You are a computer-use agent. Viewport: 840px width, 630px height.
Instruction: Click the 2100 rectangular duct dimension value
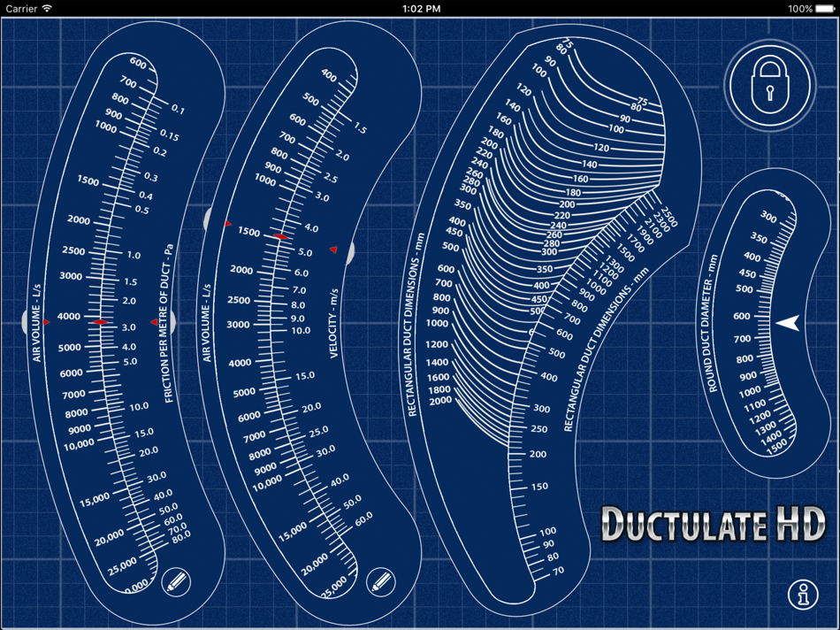(653, 228)
